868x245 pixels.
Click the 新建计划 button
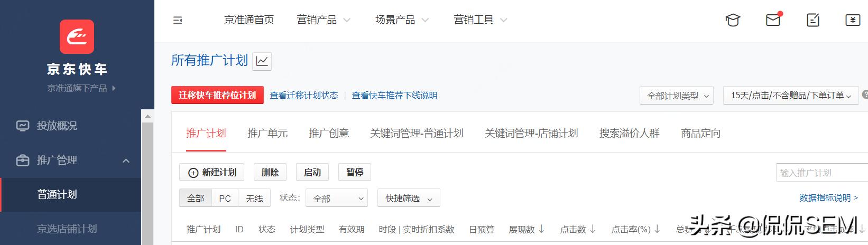tap(212, 172)
